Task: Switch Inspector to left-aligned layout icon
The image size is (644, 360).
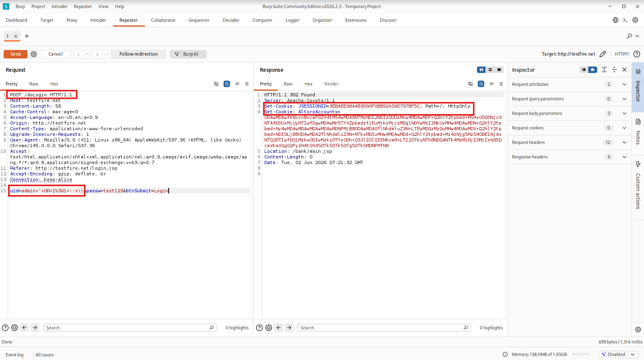Action: 584,70
